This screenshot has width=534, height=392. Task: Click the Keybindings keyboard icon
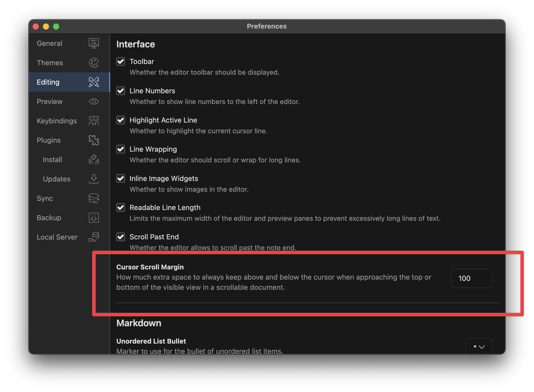click(94, 121)
